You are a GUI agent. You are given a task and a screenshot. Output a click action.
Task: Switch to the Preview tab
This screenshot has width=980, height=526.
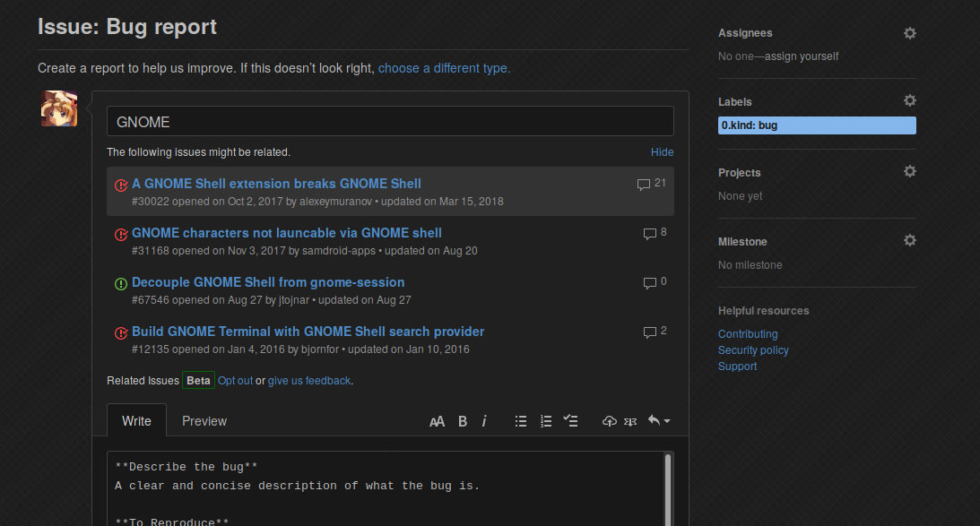click(x=204, y=421)
